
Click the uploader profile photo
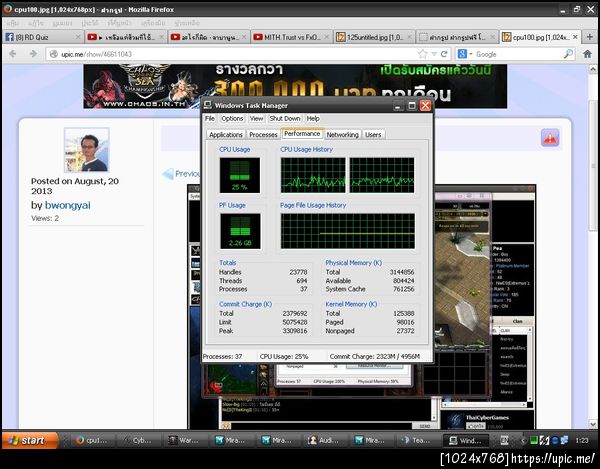point(87,150)
